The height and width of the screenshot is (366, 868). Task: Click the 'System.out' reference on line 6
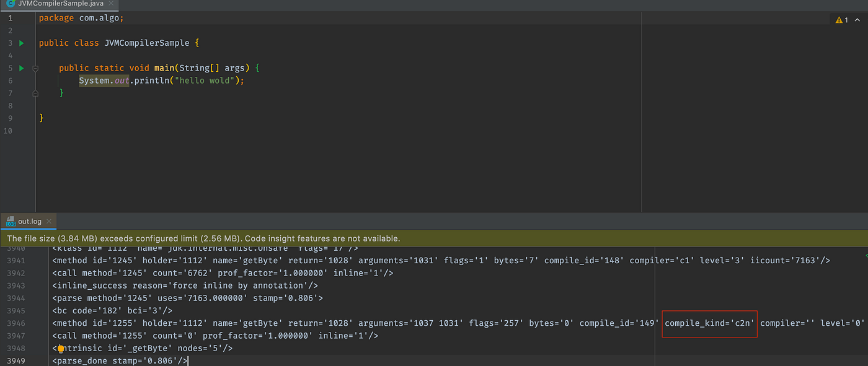pos(104,81)
